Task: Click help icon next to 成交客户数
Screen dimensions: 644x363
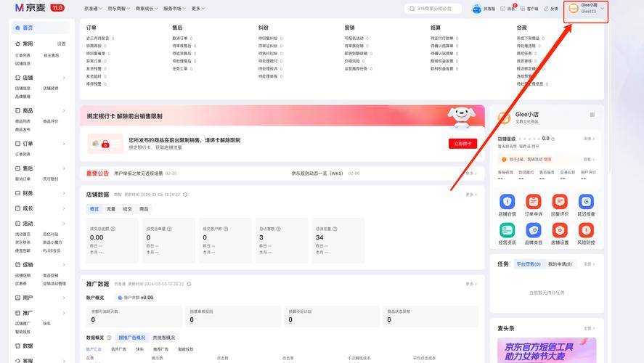Action: click(226, 229)
